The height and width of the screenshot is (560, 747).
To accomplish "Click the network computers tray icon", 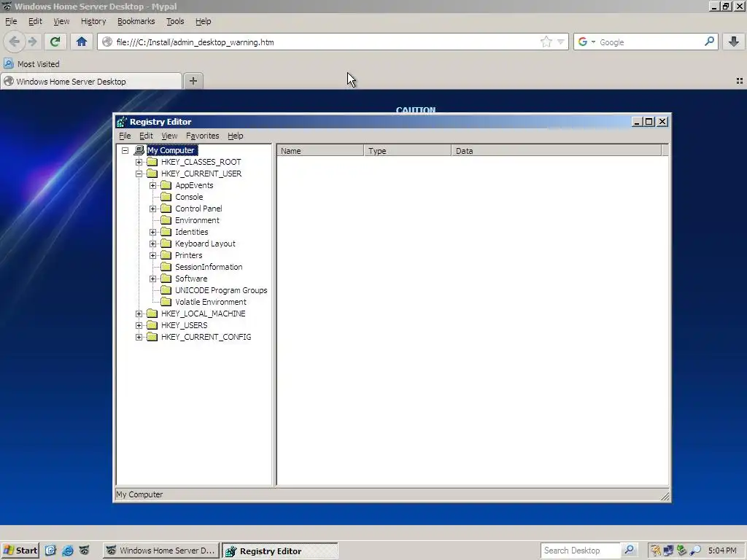I will 669,551.
